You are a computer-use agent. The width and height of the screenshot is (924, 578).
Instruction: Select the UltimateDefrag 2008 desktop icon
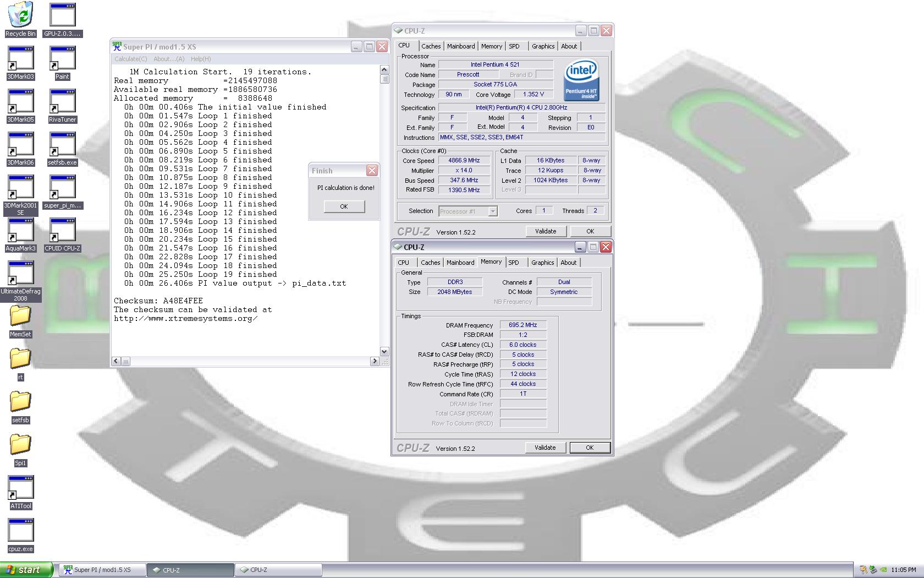tap(20, 281)
